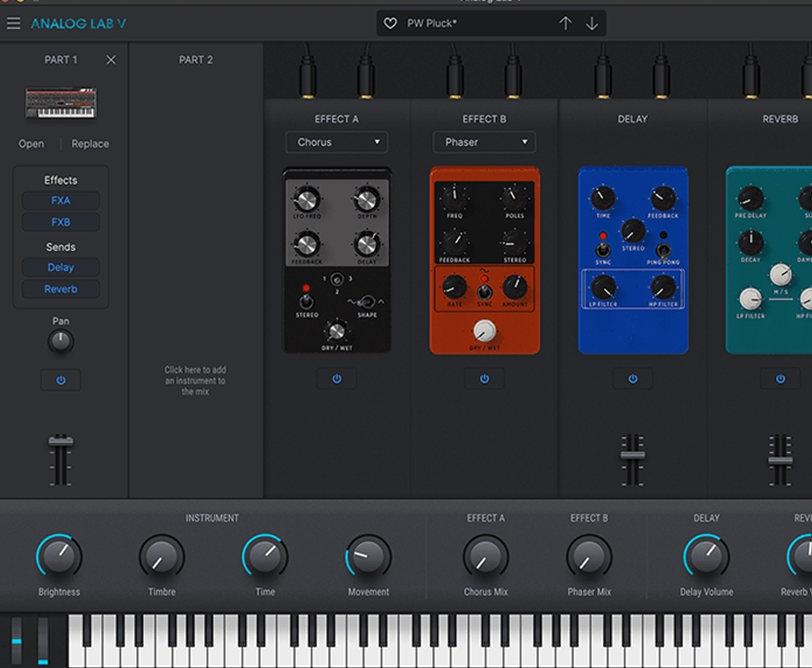This screenshot has height=668, width=812.
Task: Go to previous preset with up arrow
Action: click(x=565, y=24)
